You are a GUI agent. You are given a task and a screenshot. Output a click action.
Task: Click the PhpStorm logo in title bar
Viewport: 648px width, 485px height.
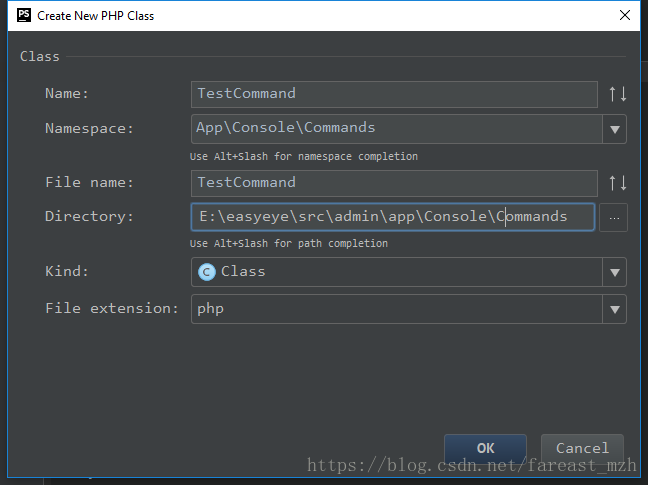click(24, 15)
